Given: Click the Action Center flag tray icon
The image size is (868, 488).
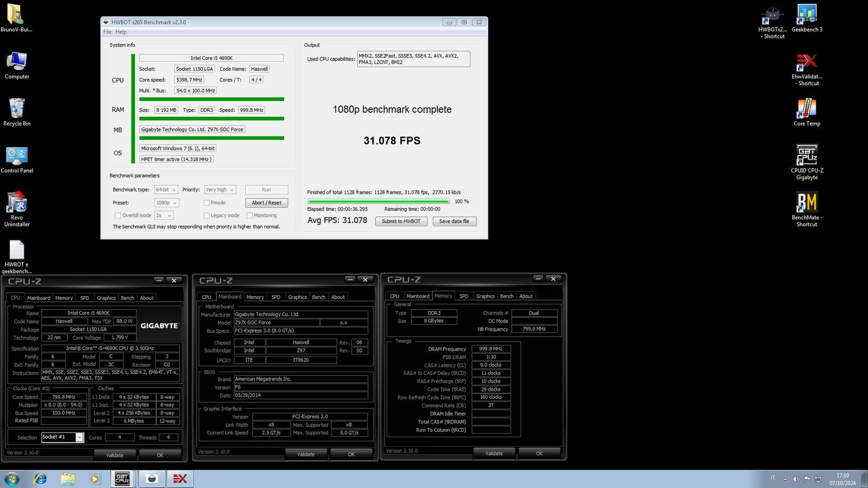Looking at the screenshot, I should tap(807, 479).
